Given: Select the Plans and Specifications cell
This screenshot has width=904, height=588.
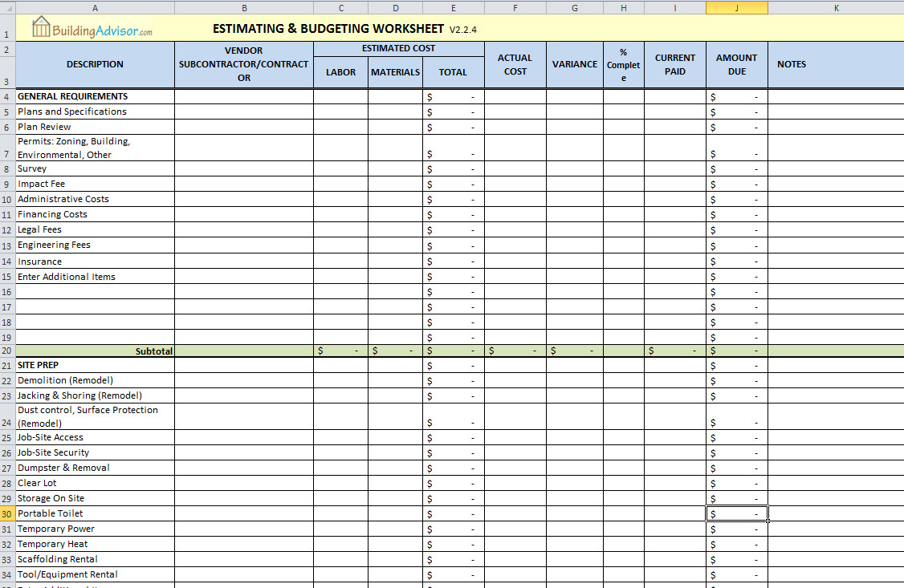Looking at the screenshot, I should pyautogui.click(x=95, y=112).
